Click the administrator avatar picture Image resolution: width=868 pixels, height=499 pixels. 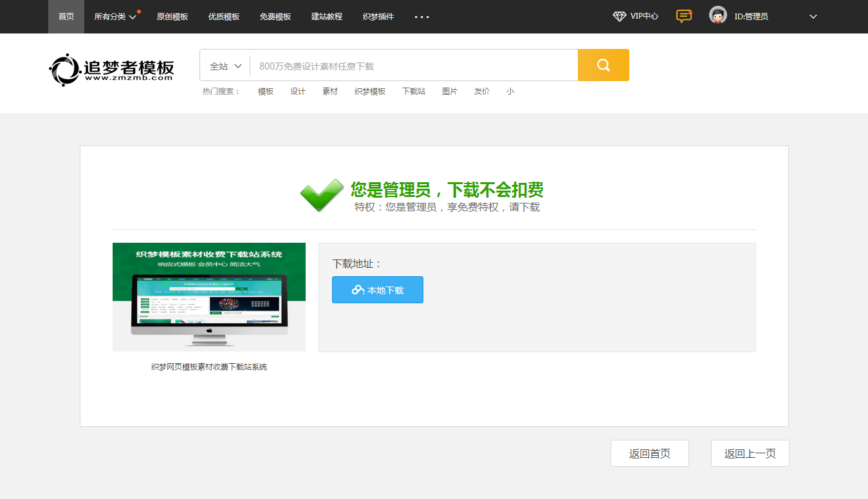pos(717,16)
